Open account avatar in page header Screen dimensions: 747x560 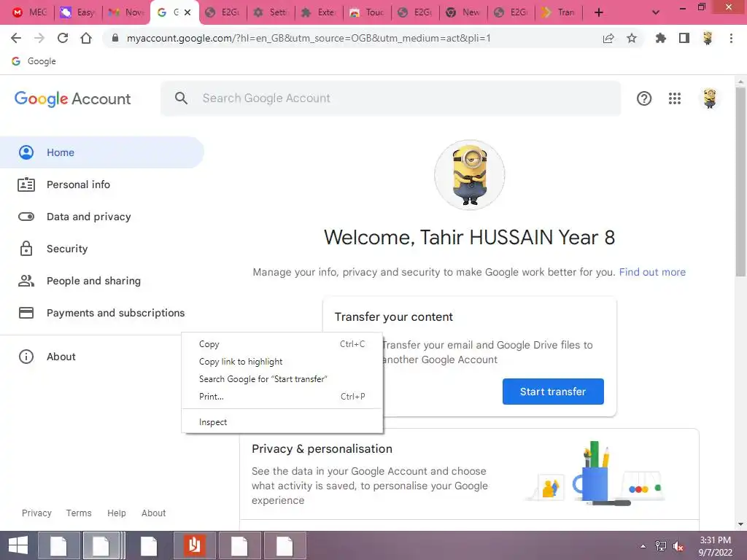[x=710, y=98]
